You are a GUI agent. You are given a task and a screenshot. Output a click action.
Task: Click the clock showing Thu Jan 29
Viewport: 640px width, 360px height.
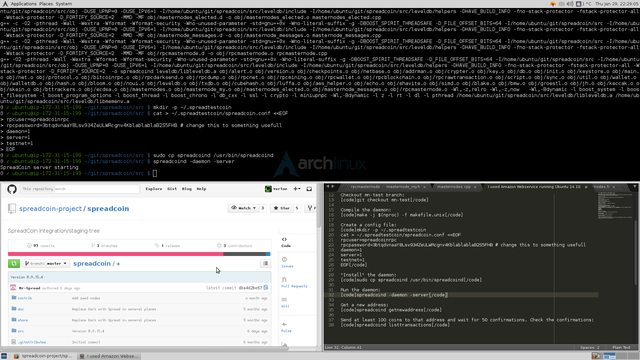point(616,4)
